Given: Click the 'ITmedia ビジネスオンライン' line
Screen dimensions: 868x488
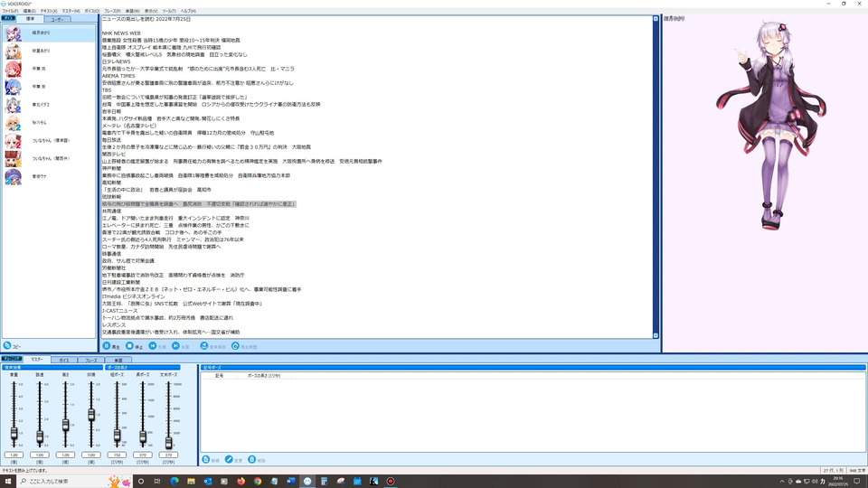Looking at the screenshot, I should [x=134, y=296].
